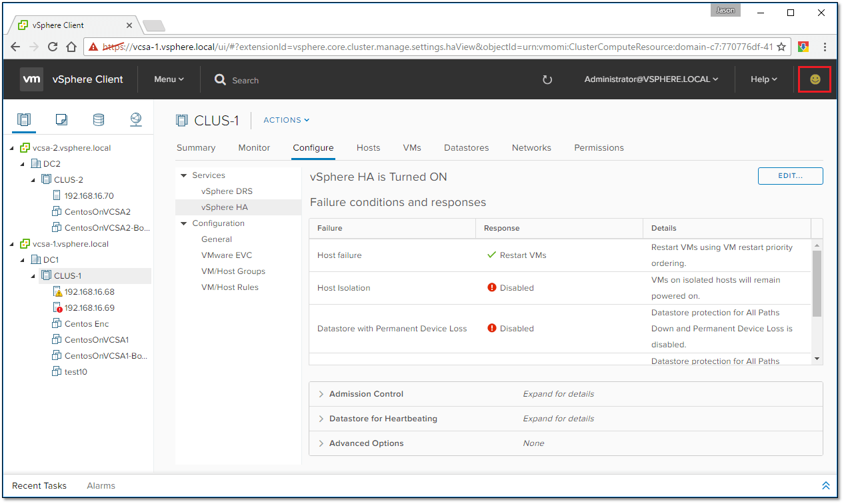Collapse the CLUS-2 tree node
The height and width of the screenshot is (504, 844).
tap(33, 180)
